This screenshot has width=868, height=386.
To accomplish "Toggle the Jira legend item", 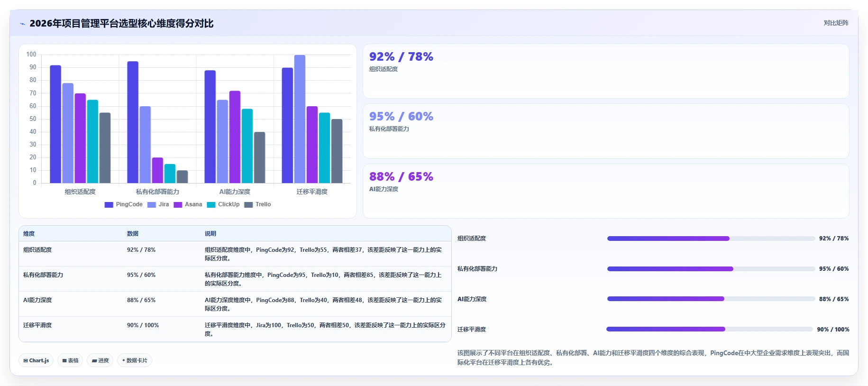I will coord(158,204).
